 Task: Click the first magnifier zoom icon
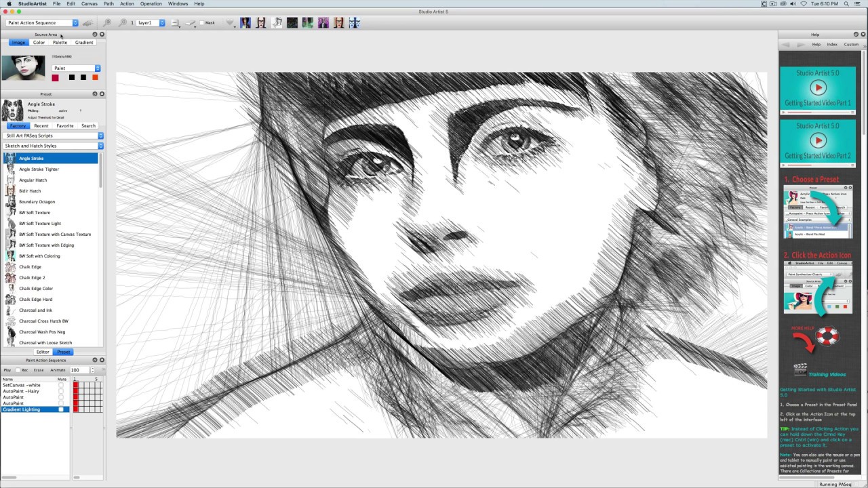(x=107, y=23)
